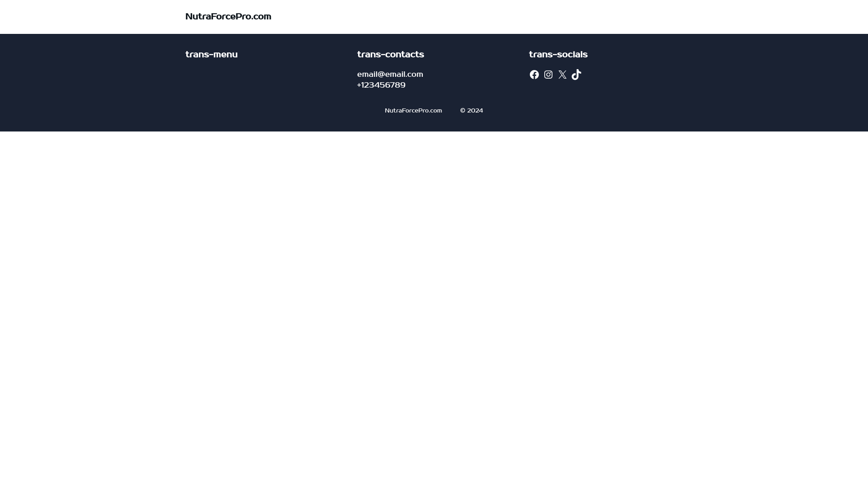
Task: Click the NutraForcePro.com header logo
Action: [x=228, y=17]
